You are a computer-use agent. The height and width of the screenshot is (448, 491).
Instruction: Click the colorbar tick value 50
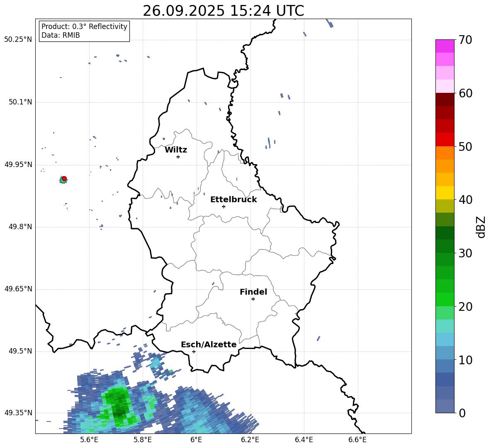[x=465, y=146]
